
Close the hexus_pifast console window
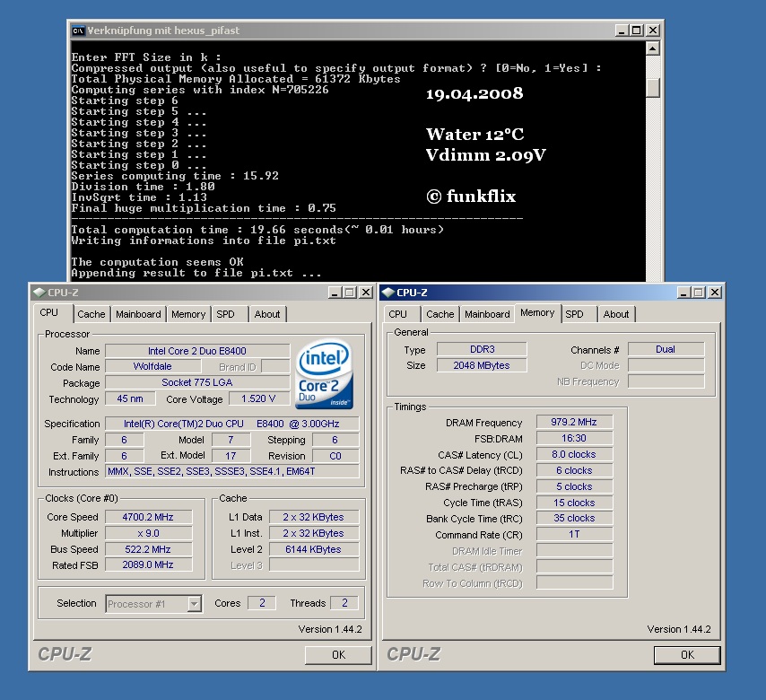click(x=653, y=31)
